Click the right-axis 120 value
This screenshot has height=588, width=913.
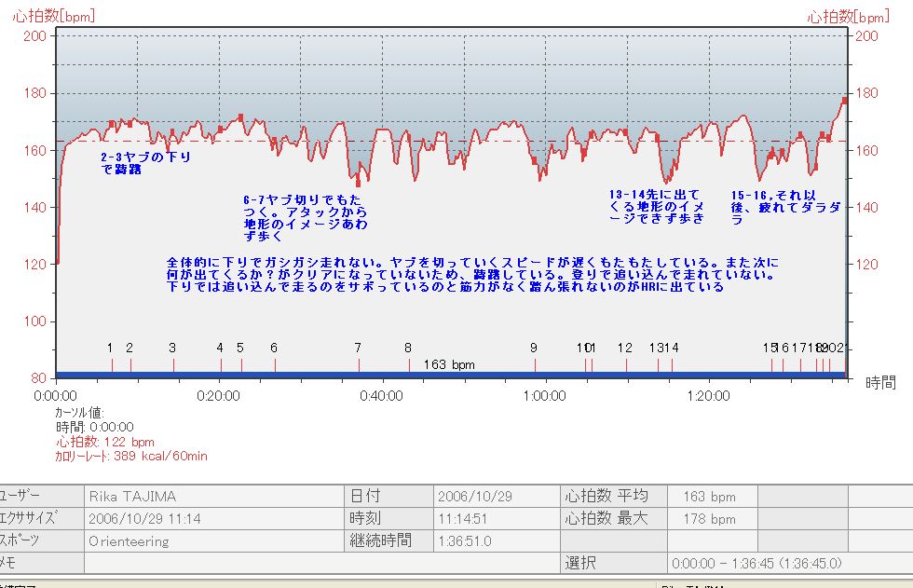866,265
